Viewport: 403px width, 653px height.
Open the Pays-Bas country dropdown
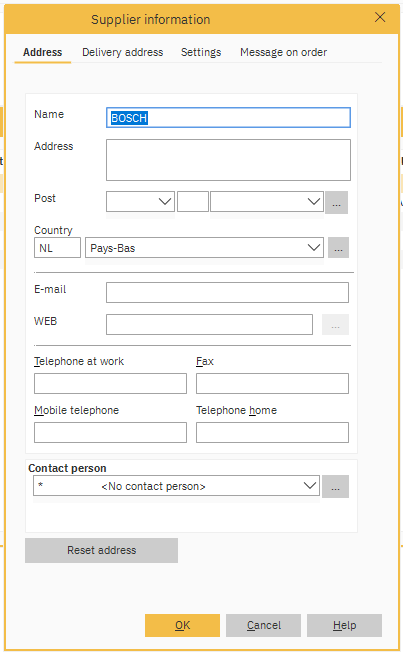coord(204,248)
